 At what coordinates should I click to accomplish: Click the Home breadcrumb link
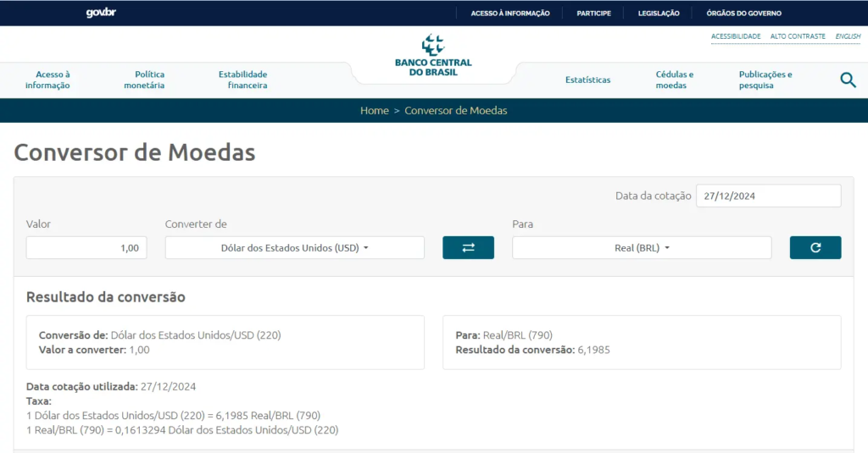374,111
